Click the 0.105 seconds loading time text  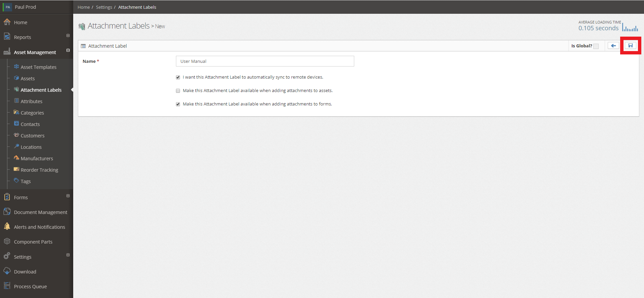(x=598, y=28)
